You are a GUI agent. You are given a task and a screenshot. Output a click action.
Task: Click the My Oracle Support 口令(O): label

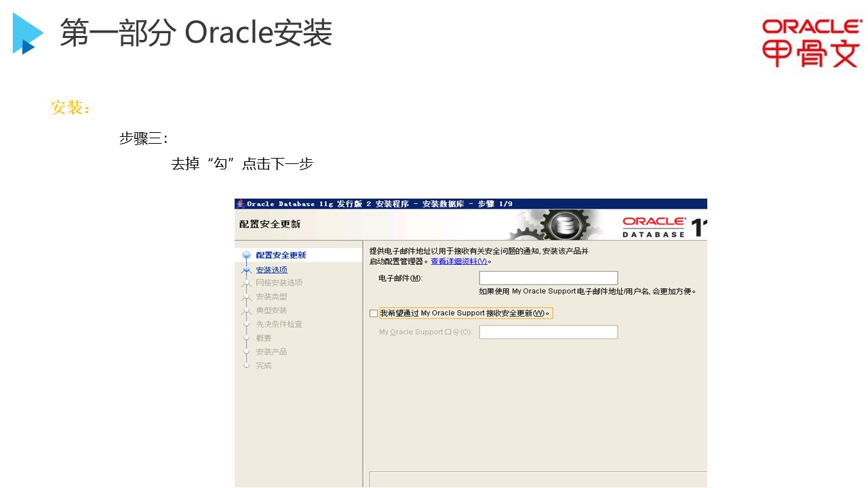click(426, 332)
